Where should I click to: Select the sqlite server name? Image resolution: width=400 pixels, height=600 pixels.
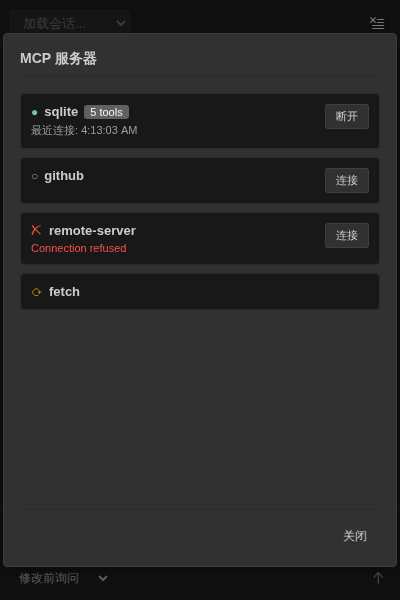pos(61,112)
